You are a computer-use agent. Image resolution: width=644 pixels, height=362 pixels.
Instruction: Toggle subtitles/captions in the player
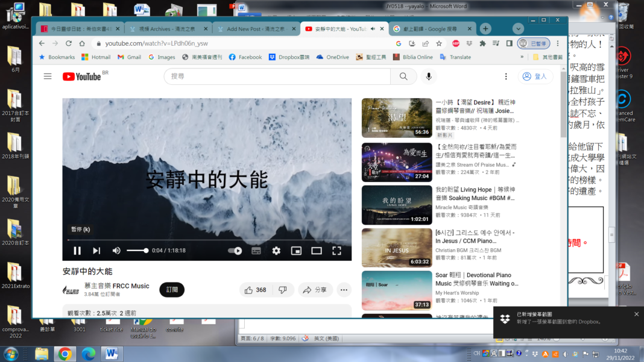click(x=256, y=251)
